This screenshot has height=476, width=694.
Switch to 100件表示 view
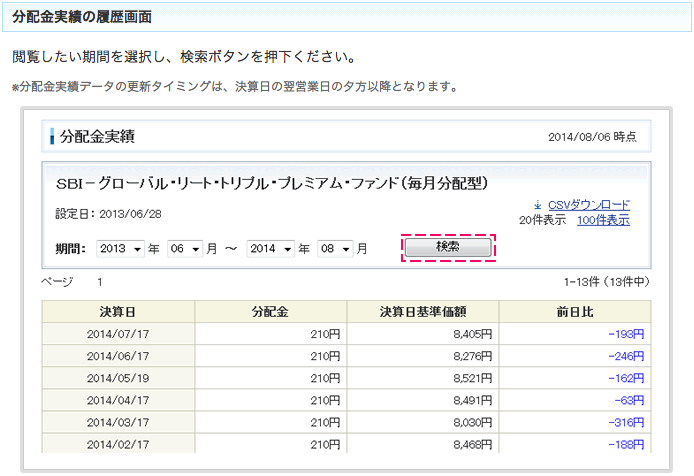tap(603, 220)
